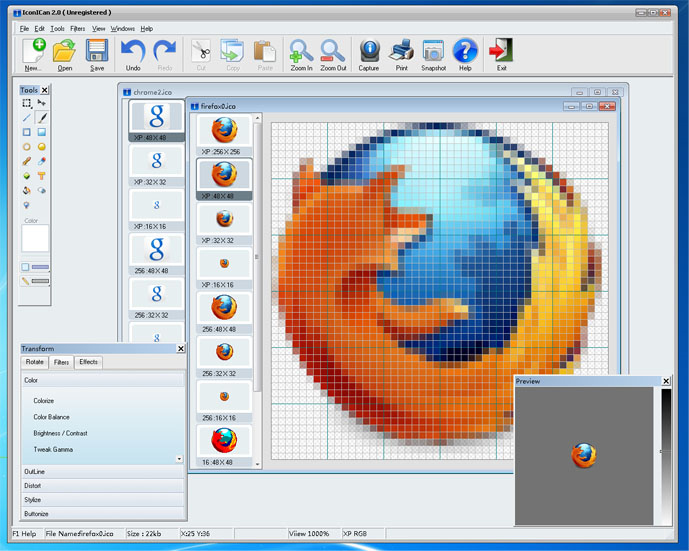Open the Filters menu in menu bar
The height and width of the screenshot is (551, 689).
tap(77, 29)
